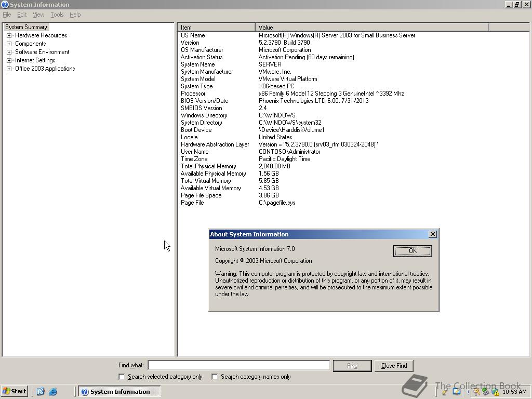Click the VMware, Inc. value

click(275, 72)
